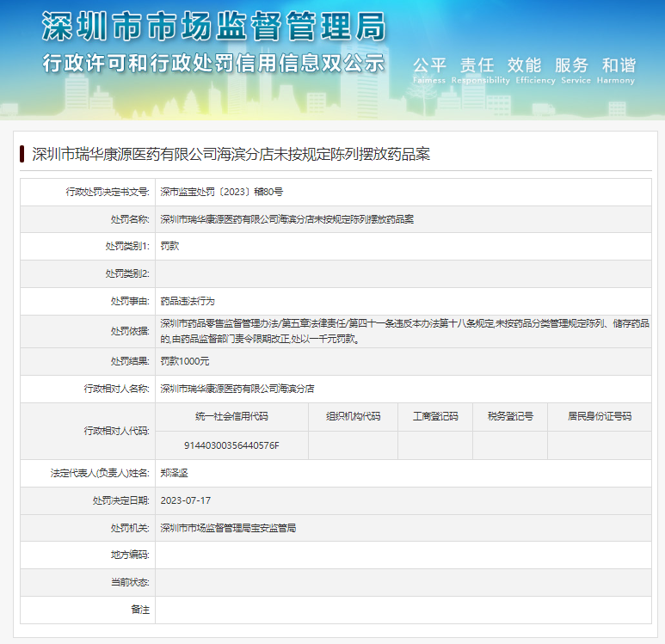Click the 处罚决定日期 label

(x=121, y=500)
